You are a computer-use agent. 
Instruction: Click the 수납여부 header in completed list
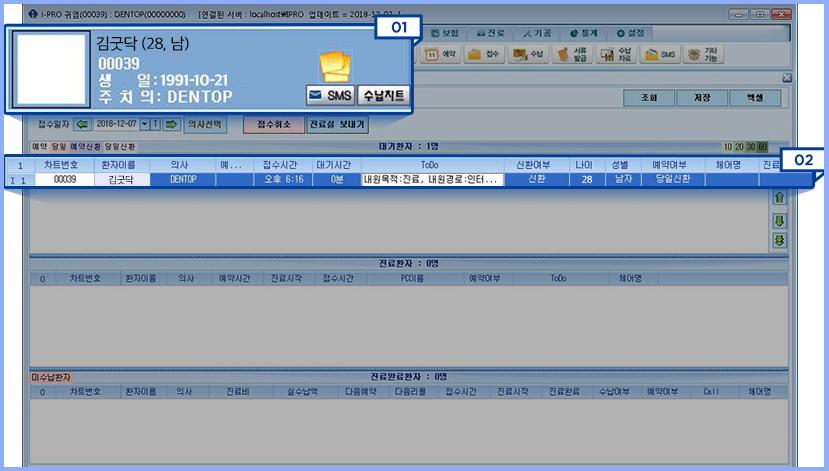(614, 392)
